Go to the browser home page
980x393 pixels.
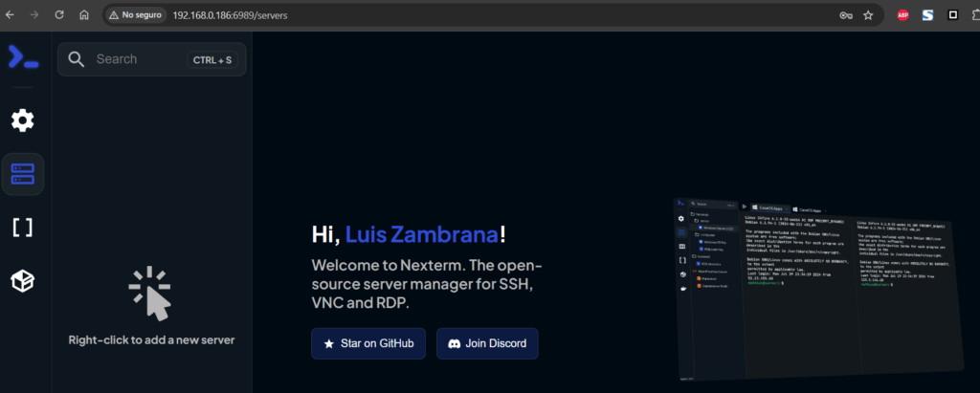point(84,15)
